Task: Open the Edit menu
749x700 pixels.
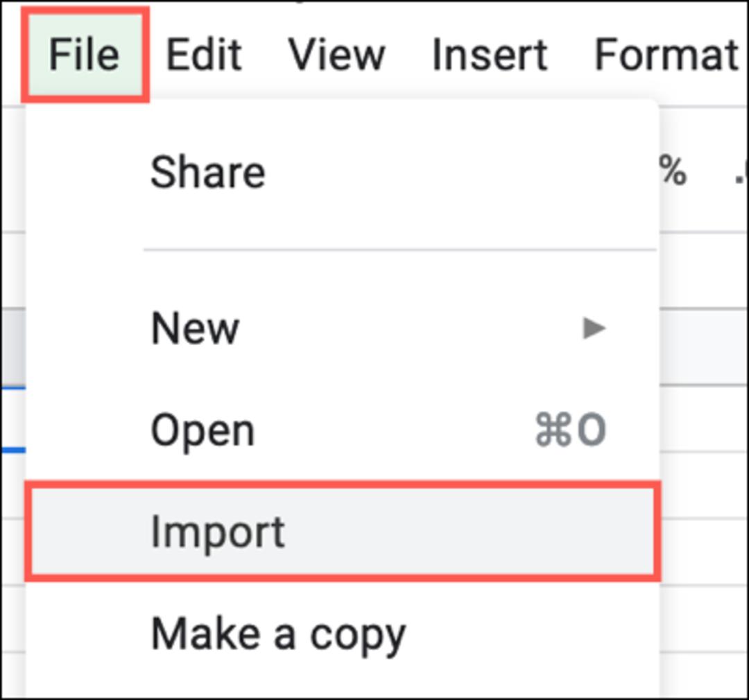Action: tap(203, 55)
